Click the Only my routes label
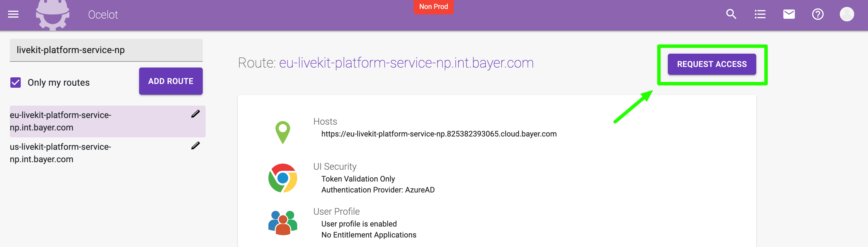Screen dimensions: 868x247 point(59,82)
